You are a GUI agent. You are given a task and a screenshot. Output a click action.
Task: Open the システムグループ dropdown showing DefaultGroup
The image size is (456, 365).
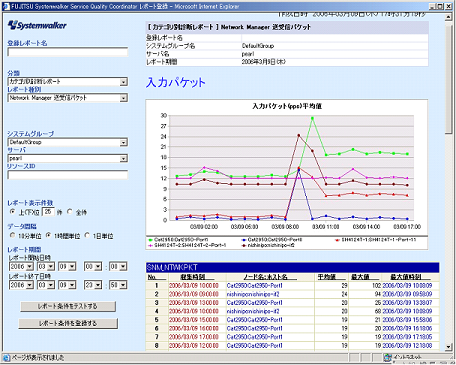(x=124, y=142)
